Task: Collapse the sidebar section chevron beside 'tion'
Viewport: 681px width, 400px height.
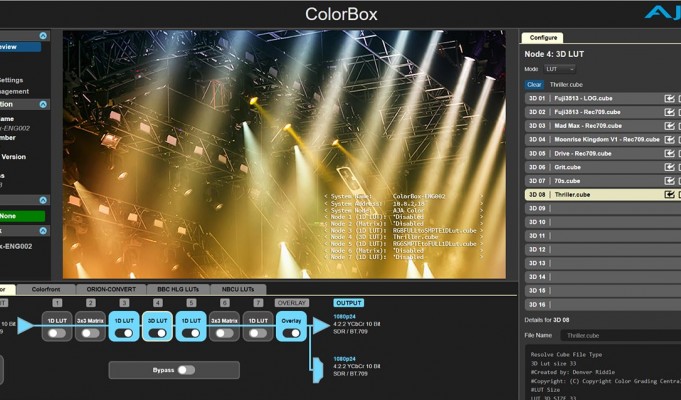Action: 43,104
